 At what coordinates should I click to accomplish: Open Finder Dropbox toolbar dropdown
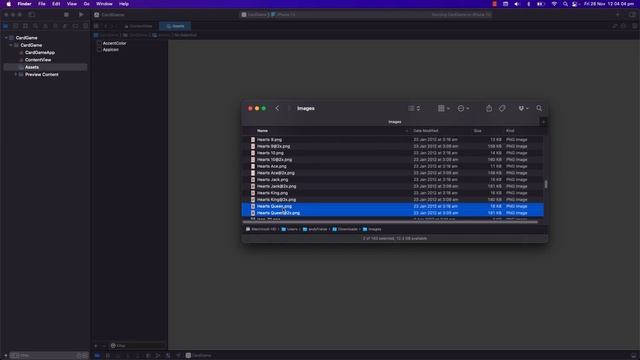(523, 108)
